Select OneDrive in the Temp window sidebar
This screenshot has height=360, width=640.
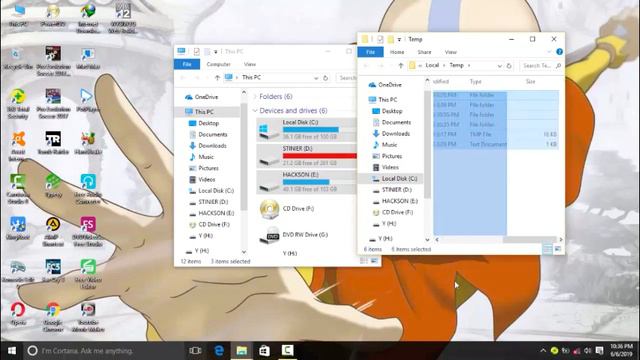click(385, 85)
